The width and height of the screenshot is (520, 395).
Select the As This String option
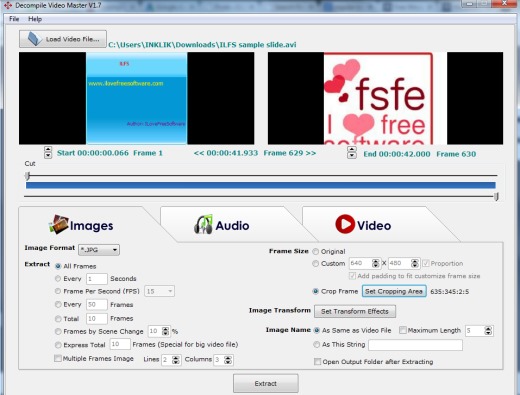[317, 345]
